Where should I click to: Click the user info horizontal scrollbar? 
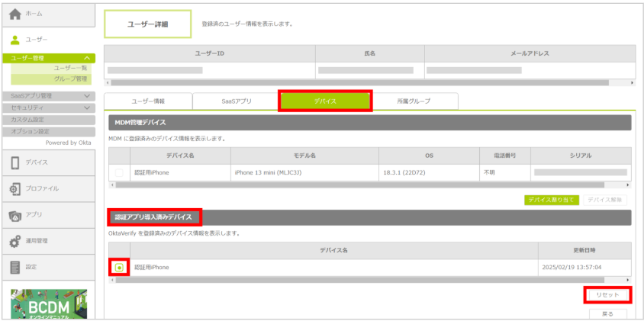pyautogui.click(x=359, y=82)
